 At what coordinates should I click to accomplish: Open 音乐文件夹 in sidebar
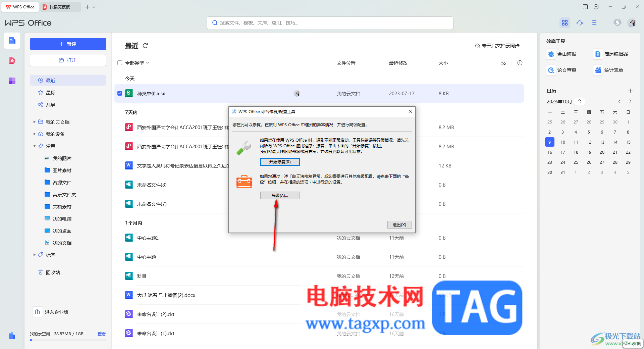coord(60,195)
